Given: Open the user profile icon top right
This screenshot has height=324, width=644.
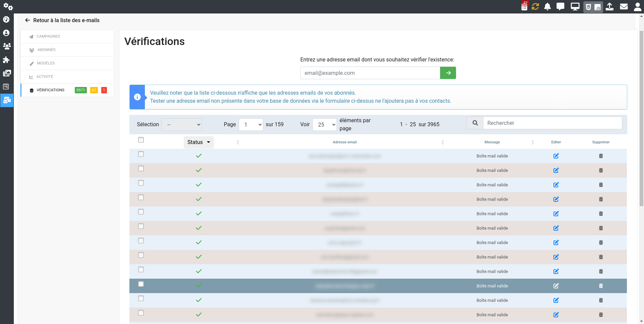Looking at the screenshot, I should [638, 6].
